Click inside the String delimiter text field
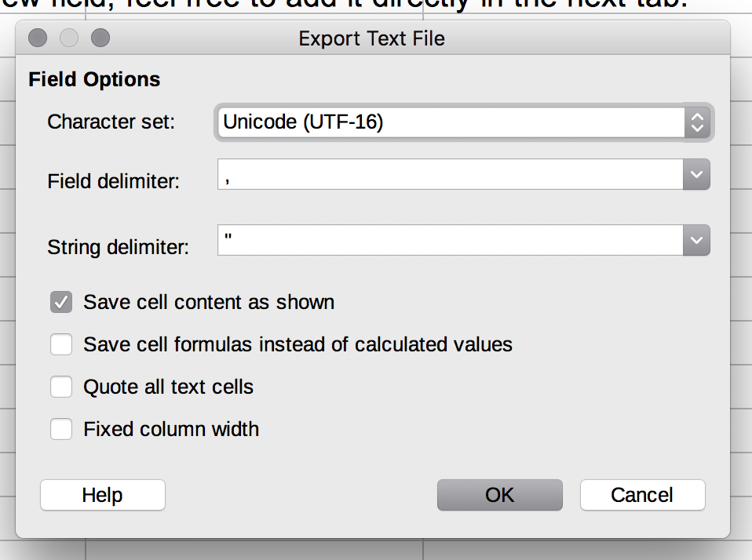The width and height of the screenshot is (752, 560). coord(451,240)
